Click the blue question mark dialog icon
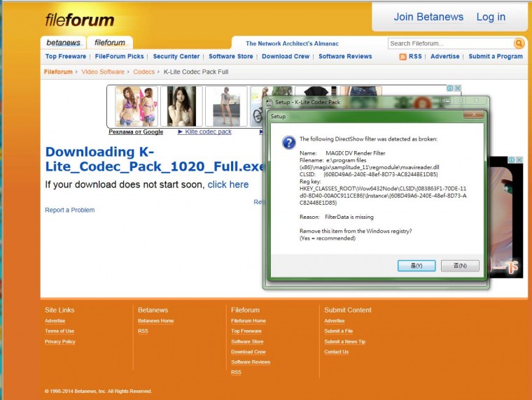Screen dimensions: 532x400 (x=288, y=143)
